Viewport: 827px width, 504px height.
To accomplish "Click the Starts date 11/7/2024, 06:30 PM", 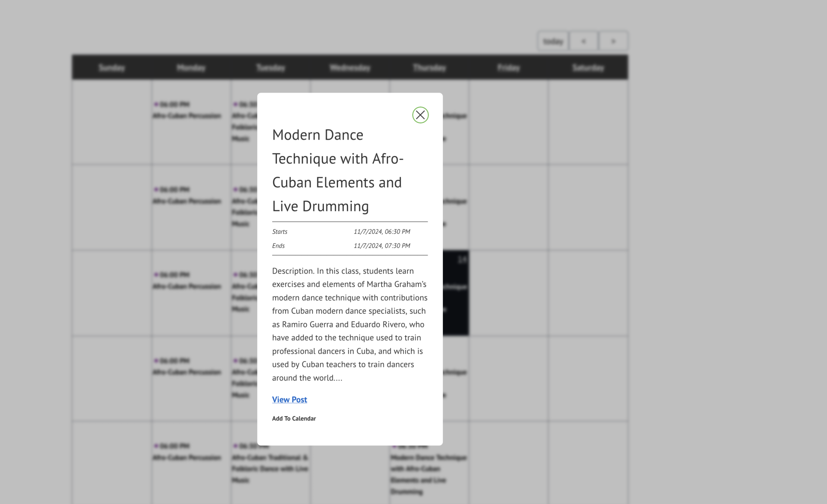I will pos(382,231).
